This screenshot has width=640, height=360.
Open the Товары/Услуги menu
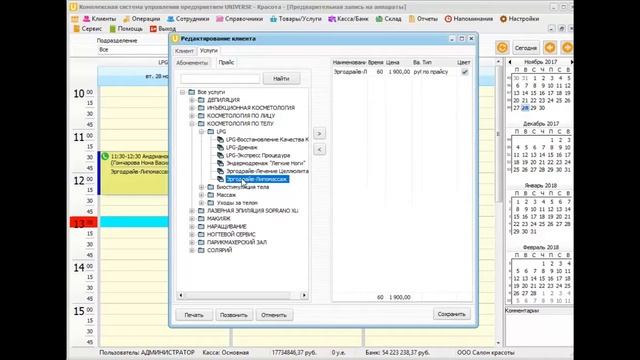[x=296, y=19]
